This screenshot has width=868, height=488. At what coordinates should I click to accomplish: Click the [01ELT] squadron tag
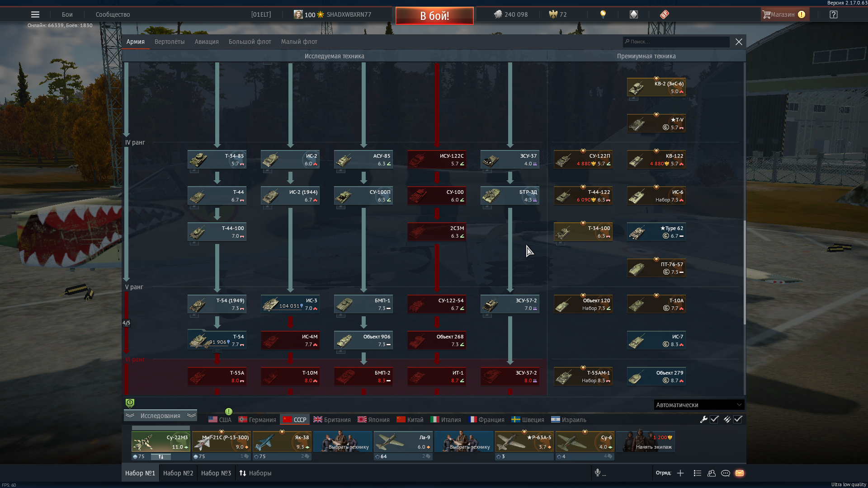(x=261, y=14)
